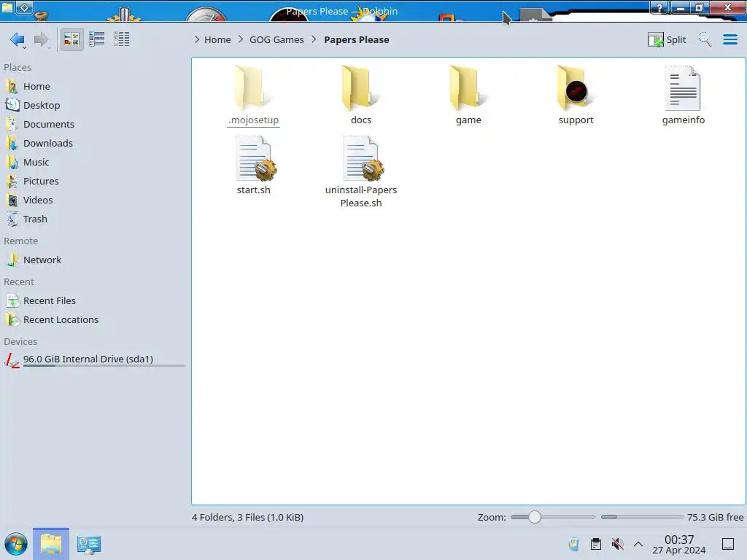Open Documents in Places
The height and width of the screenshot is (560, 747).
click(x=49, y=124)
